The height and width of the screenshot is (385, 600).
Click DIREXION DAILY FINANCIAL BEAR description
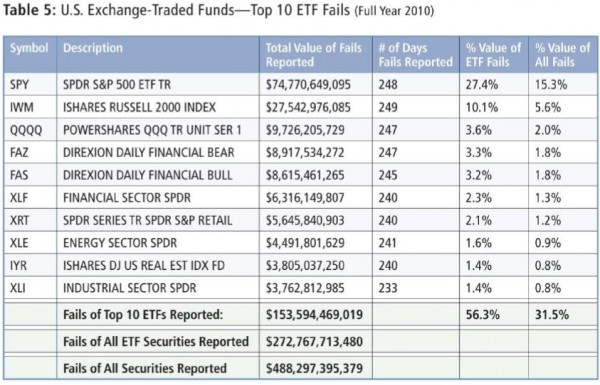click(x=148, y=152)
